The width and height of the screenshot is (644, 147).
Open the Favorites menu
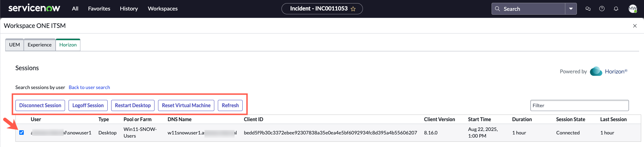pos(99,9)
